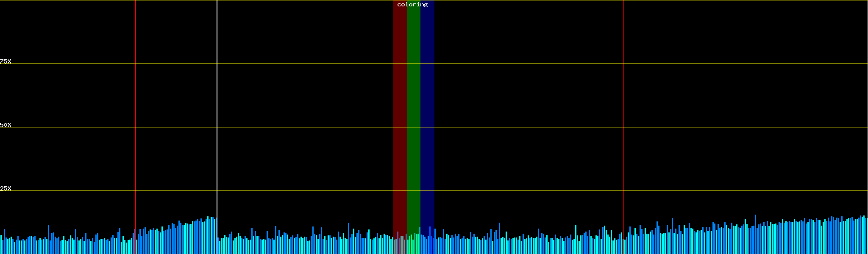Screen dimensions: 868x254
Task: Click the peak bar just left of white line
Action: [x=208, y=236]
